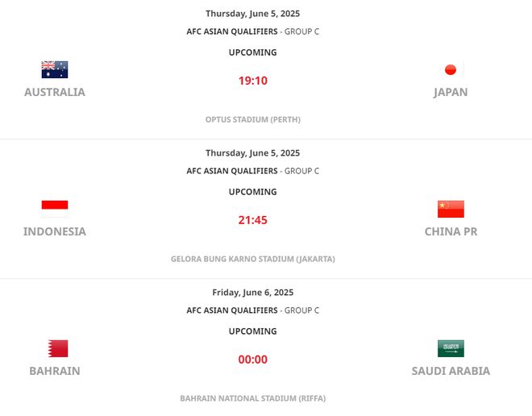Viewport: 532px width, 416px height.
Task: Click the Saudi Arabia flag icon
Action: coord(451,348)
